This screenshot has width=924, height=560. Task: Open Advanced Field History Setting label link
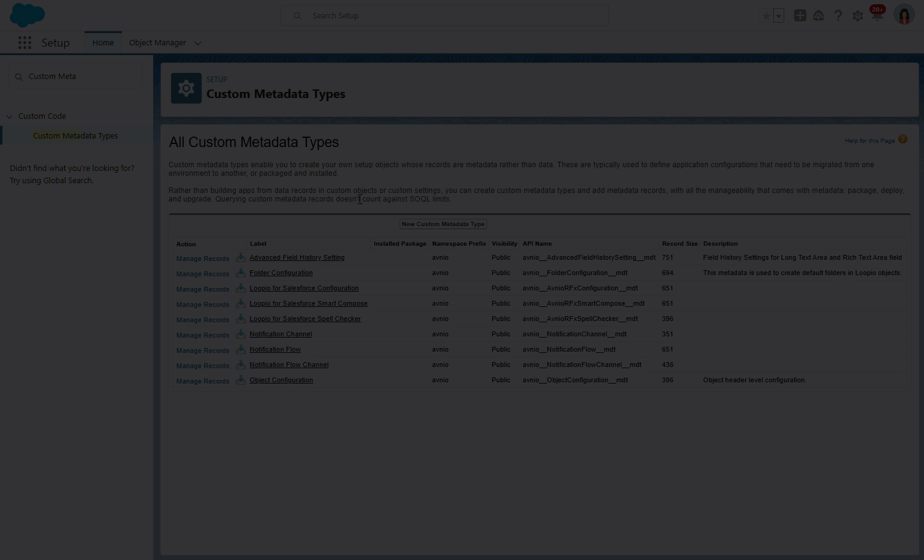[297, 258]
